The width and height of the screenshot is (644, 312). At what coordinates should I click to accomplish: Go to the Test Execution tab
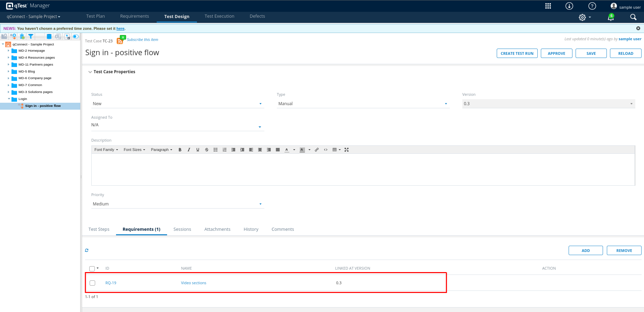[219, 16]
